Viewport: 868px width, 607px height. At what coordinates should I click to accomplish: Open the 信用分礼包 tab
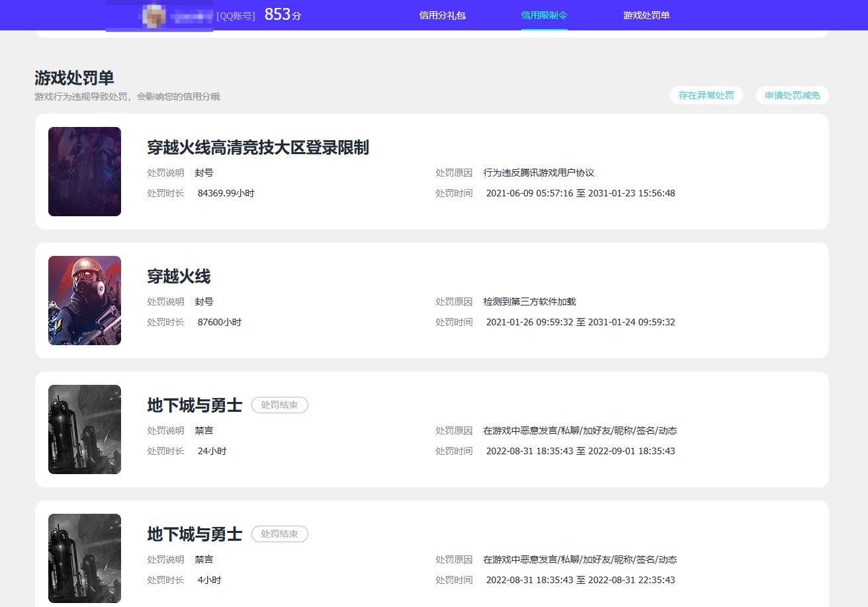[x=443, y=15]
